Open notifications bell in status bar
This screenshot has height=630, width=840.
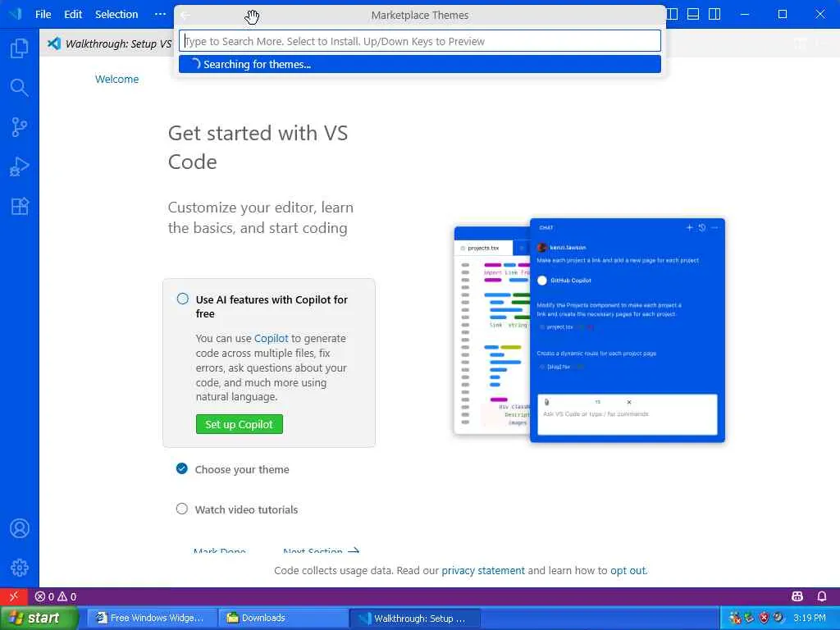point(822,596)
